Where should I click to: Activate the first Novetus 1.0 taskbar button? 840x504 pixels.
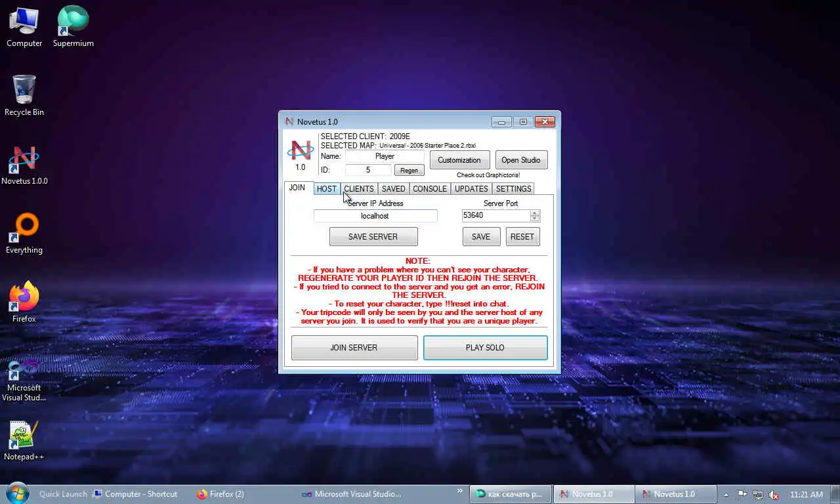pyautogui.click(x=593, y=494)
